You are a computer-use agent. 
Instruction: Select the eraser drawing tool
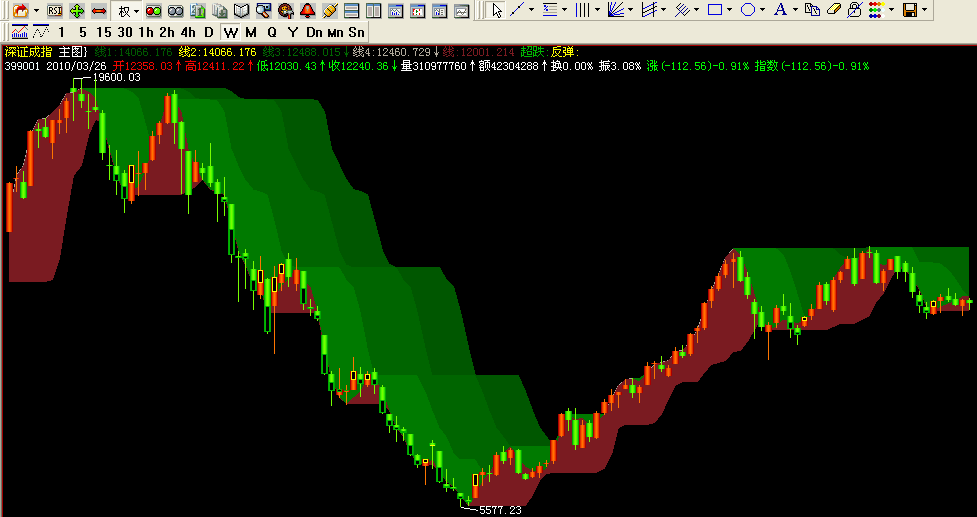(x=833, y=10)
